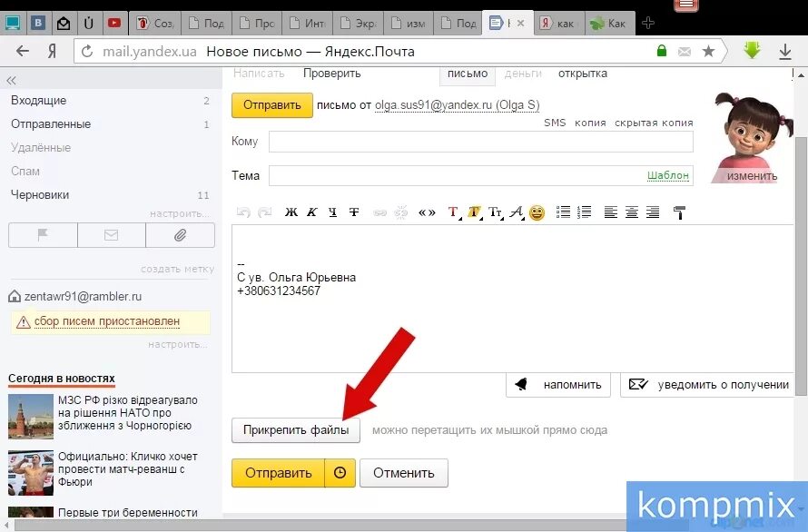808x532 pixels.
Task: Switch to the 'Соз' browser tab
Action: pos(154,24)
